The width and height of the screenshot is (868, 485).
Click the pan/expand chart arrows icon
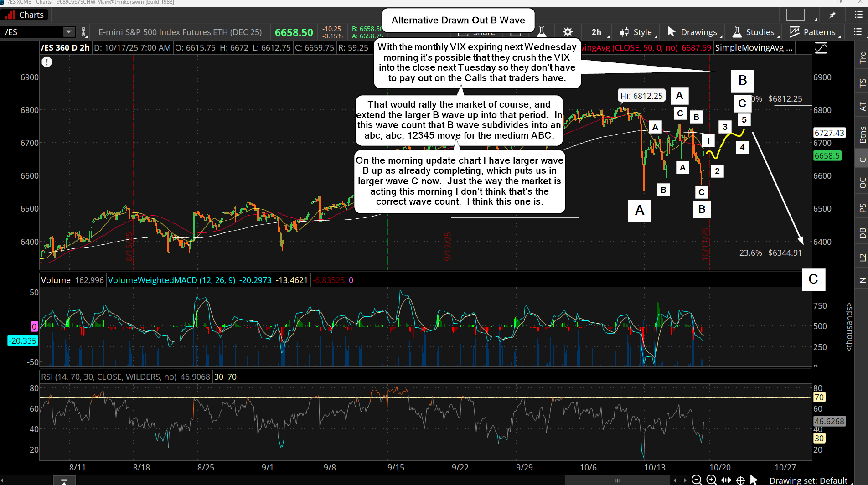point(726,480)
